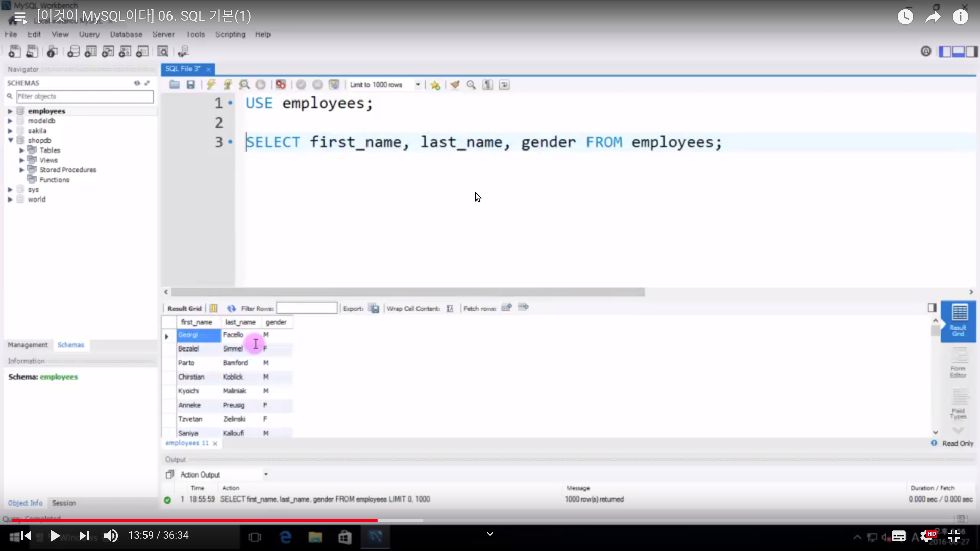Open Object Info tab

25,503
